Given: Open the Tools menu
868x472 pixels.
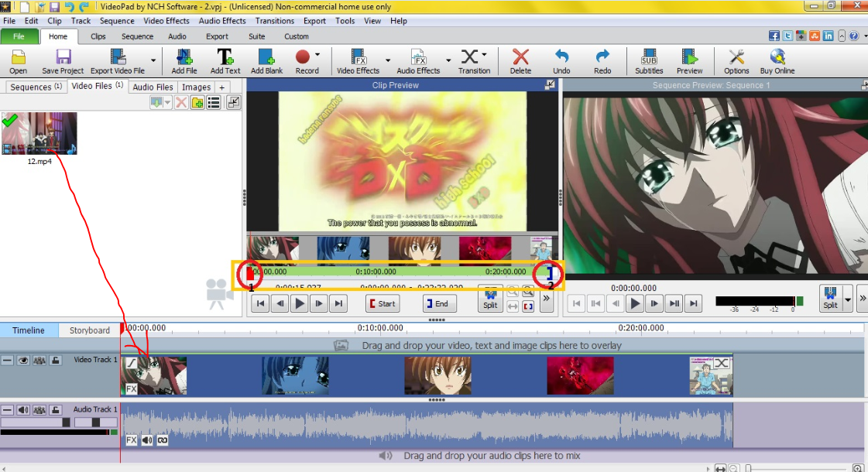Looking at the screenshot, I should tap(345, 20).
